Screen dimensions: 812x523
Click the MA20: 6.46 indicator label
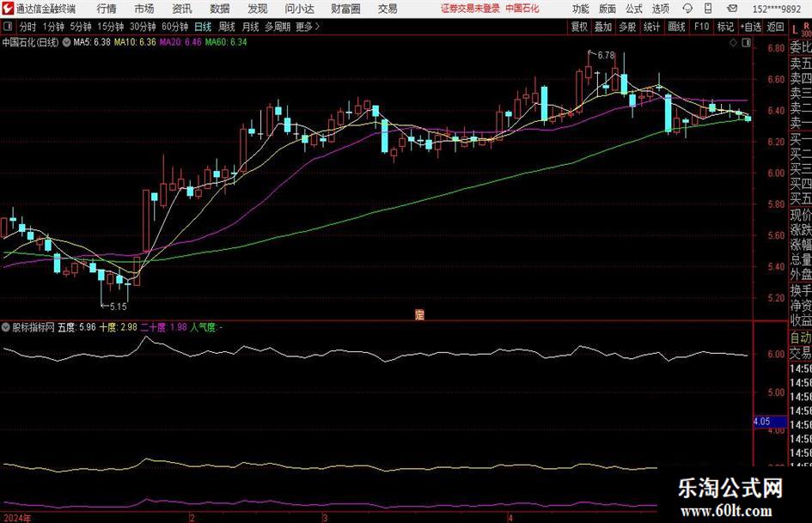(180, 42)
